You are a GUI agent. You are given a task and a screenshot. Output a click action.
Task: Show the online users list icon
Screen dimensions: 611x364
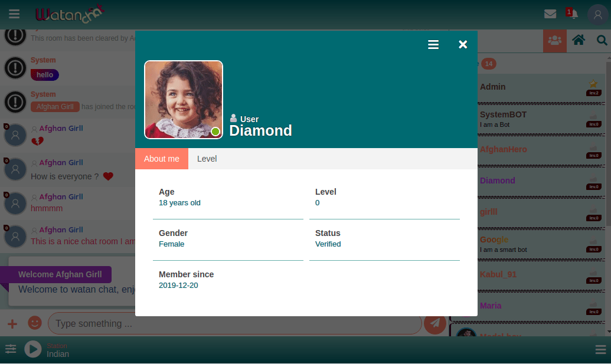554,40
